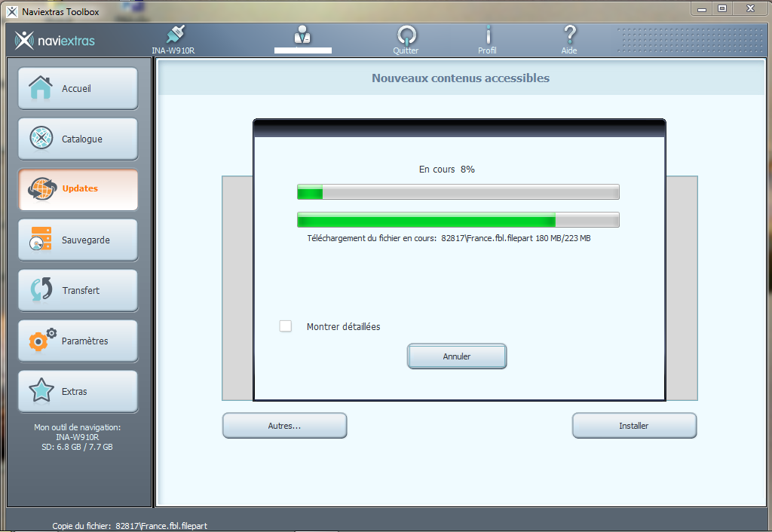The image size is (772, 532).
Task: Open the Sauvegarde backup section
Action: pyautogui.click(x=78, y=240)
